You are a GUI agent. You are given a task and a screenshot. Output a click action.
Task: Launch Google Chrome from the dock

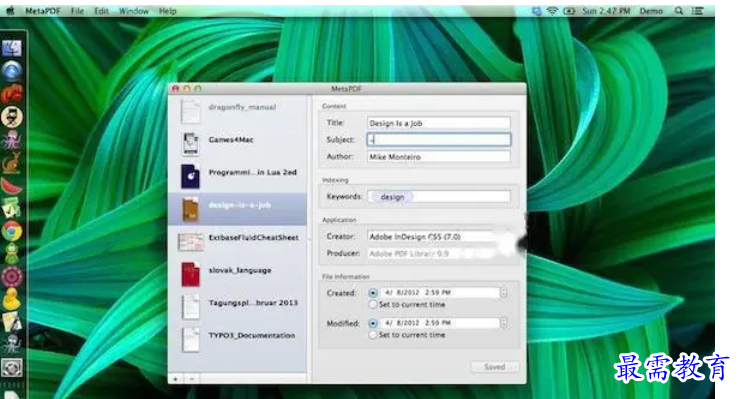pos(12,231)
